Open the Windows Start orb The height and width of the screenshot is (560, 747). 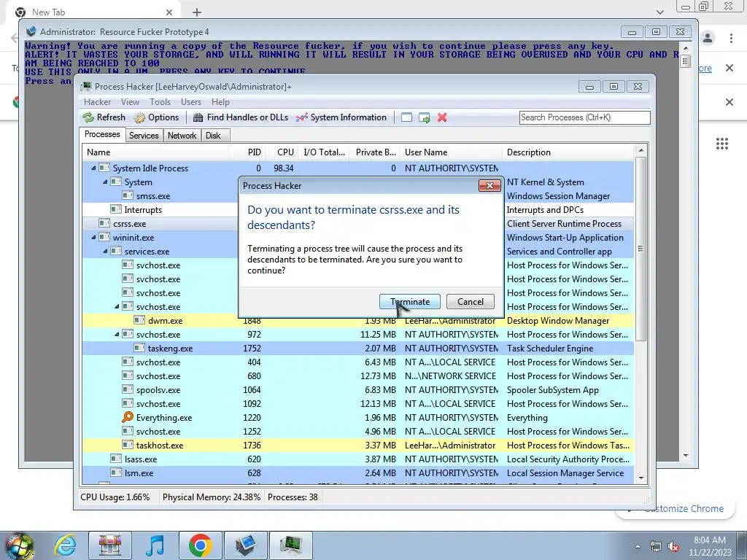pos(18,545)
